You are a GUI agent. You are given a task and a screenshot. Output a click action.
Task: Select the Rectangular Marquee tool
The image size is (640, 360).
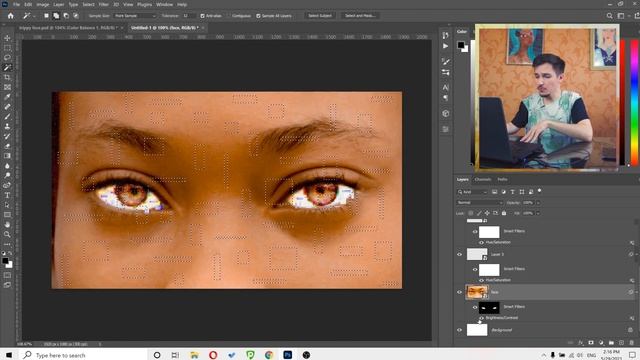[7, 48]
